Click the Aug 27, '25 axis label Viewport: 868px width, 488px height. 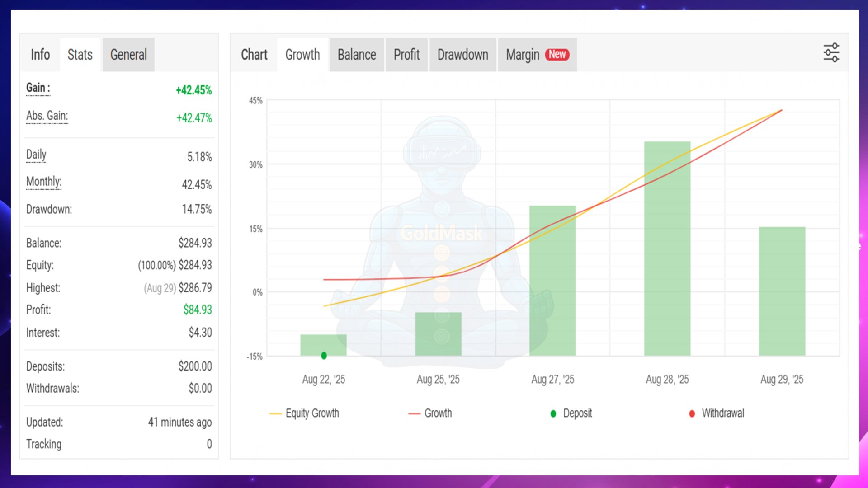coord(552,380)
